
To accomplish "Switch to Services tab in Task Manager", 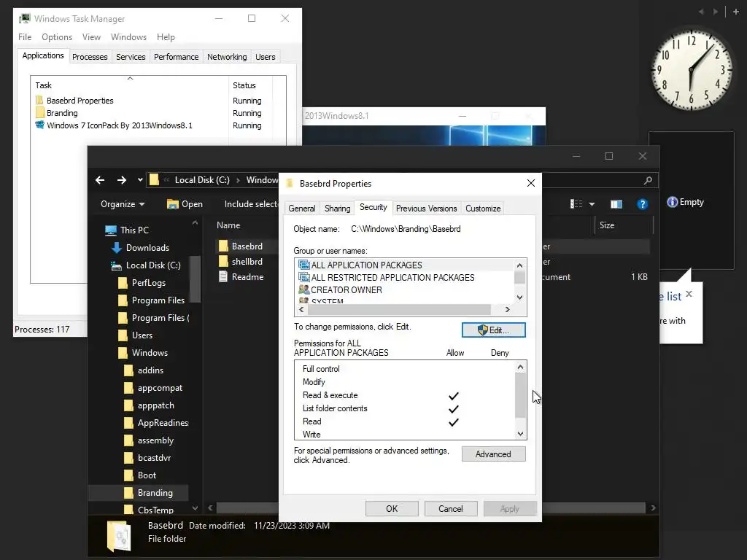I will [131, 57].
